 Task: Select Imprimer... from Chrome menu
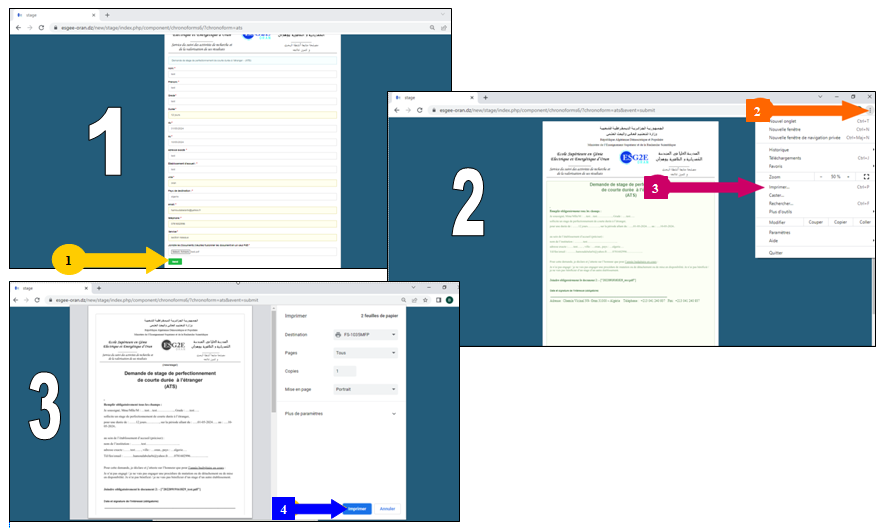click(782, 186)
